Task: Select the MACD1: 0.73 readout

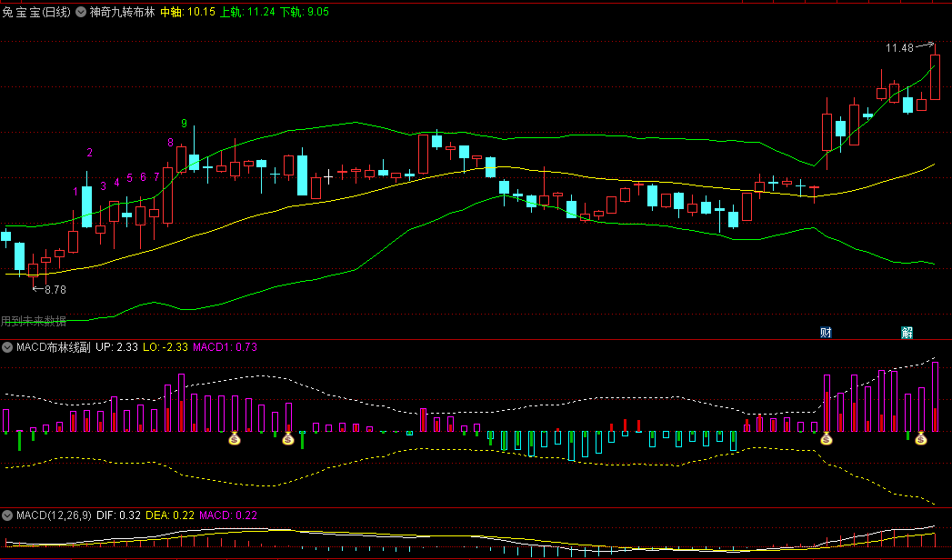Action: 225,347
